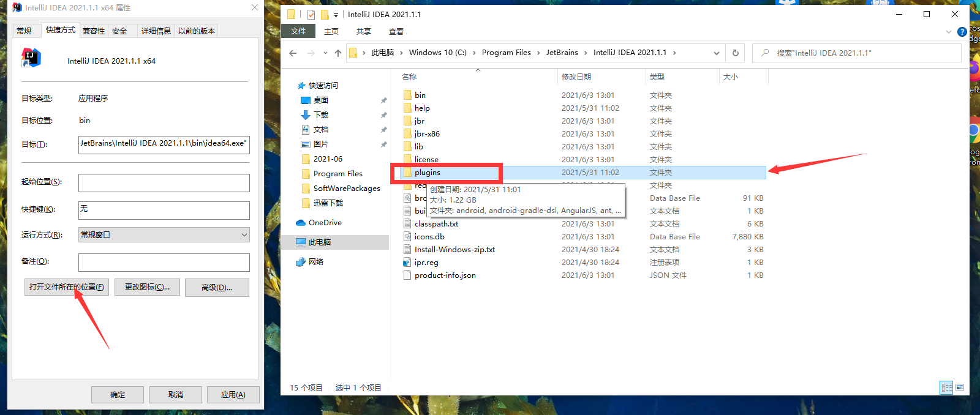Switch to details view in Explorer status bar
Screen dimensions: 980x415
pos(946,387)
